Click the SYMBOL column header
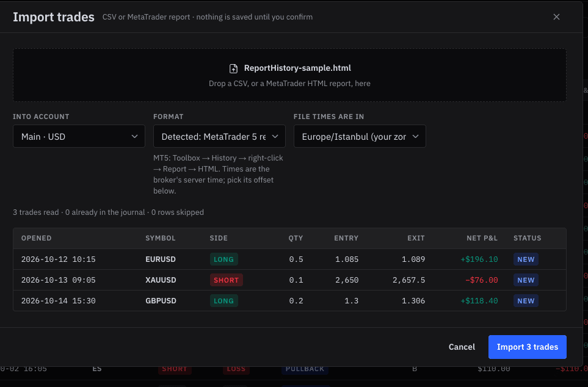Image resolution: width=588 pixels, height=387 pixels. pyautogui.click(x=161, y=238)
